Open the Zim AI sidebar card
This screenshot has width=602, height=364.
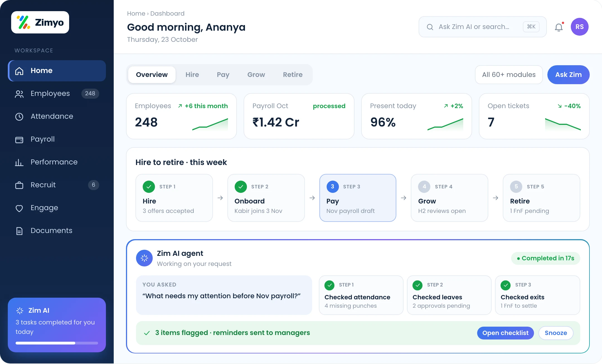point(57,325)
